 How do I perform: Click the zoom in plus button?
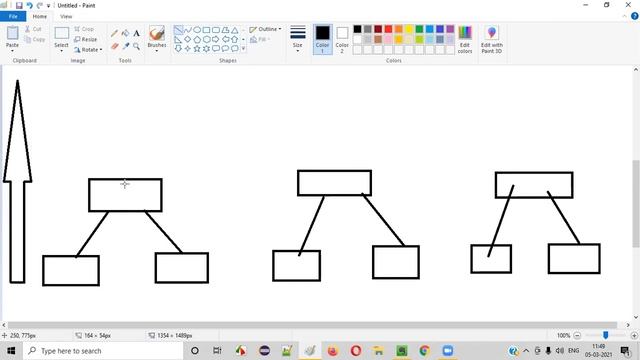tap(634, 336)
